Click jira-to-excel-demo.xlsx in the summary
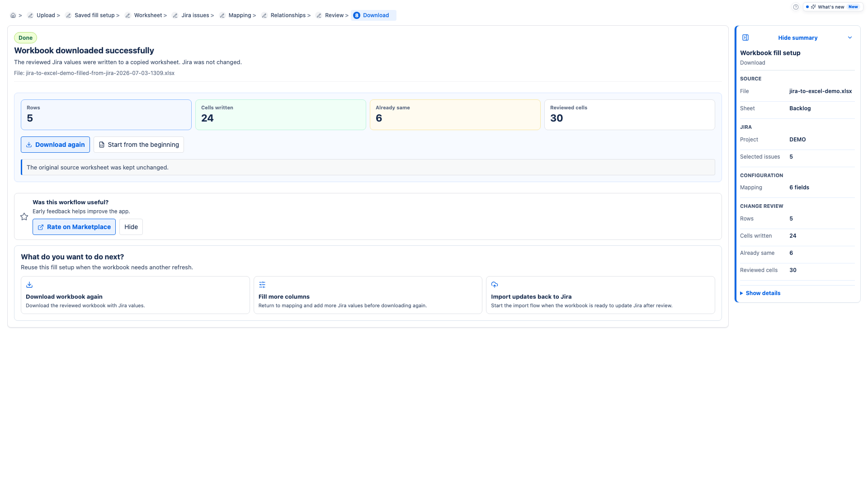 pos(821,91)
